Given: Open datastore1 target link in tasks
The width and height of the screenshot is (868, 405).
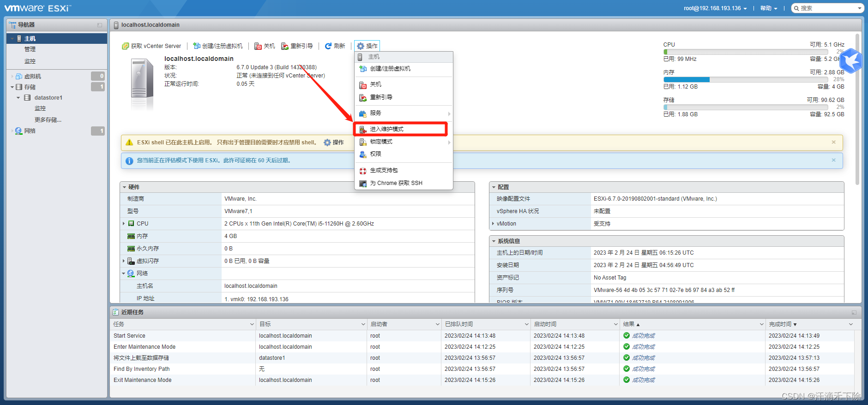Looking at the screenshot, I should 272,358.
